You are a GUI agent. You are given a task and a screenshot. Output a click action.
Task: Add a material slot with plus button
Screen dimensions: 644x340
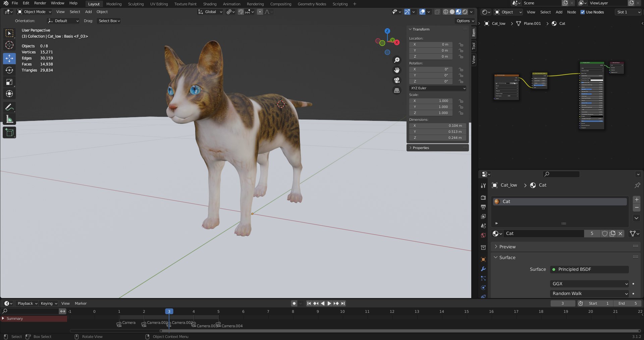point(637,200)
